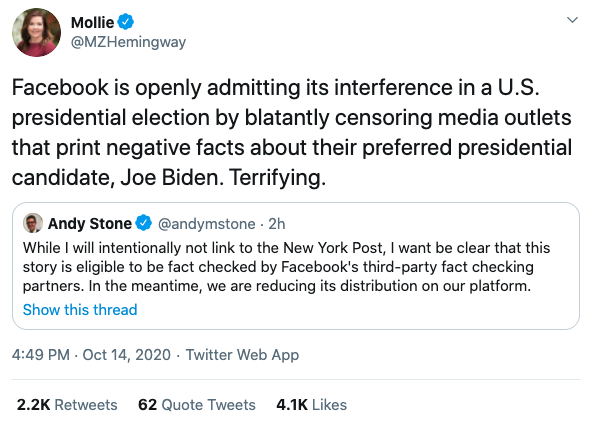Screen dimensions: 594x425
Task: View the 2.2K Retweets list
Action: (x=67, y=405)
